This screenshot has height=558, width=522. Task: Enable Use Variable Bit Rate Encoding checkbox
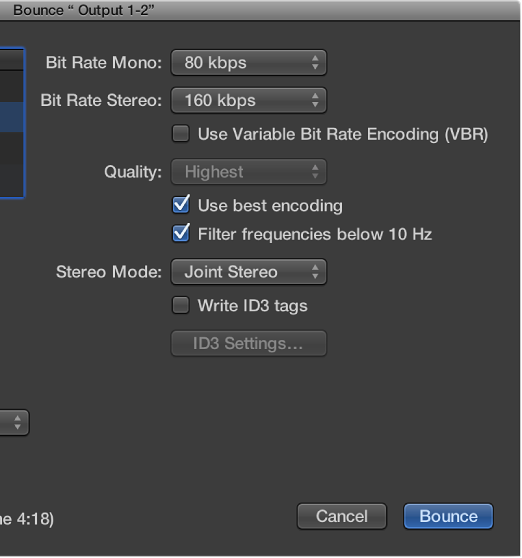click(180, 134)
